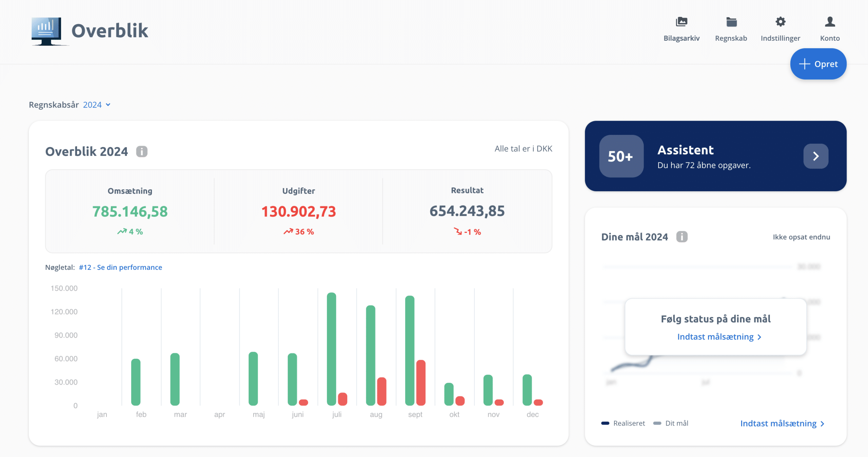Click info icon beside Overblik 2024

pos(142,152)
